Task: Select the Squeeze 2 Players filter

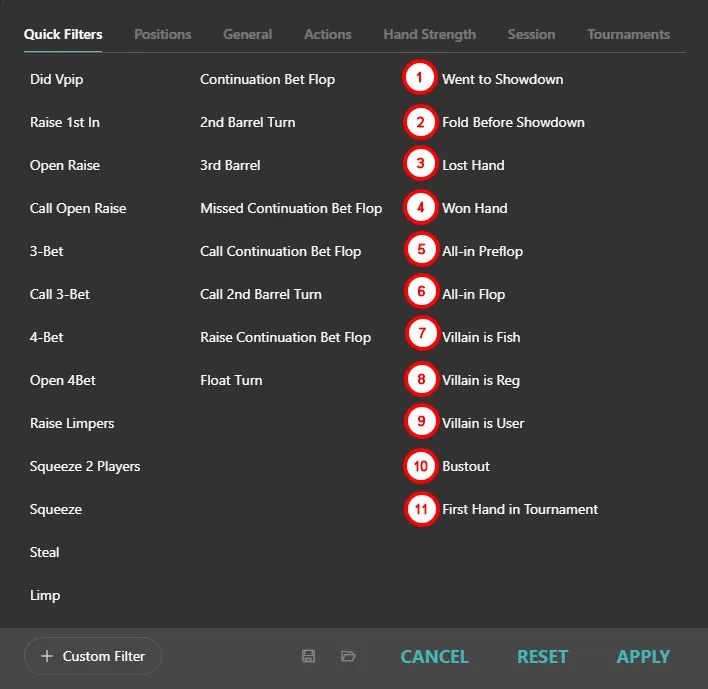Action: click(85, 466)
